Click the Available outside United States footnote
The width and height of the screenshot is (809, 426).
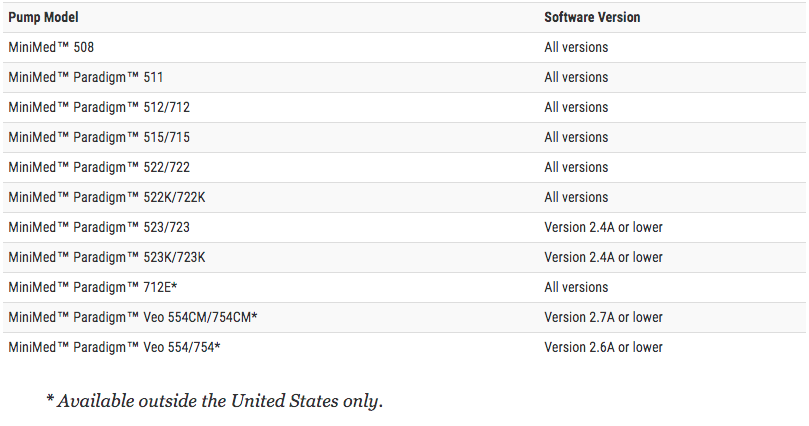(x=215, y=401)
